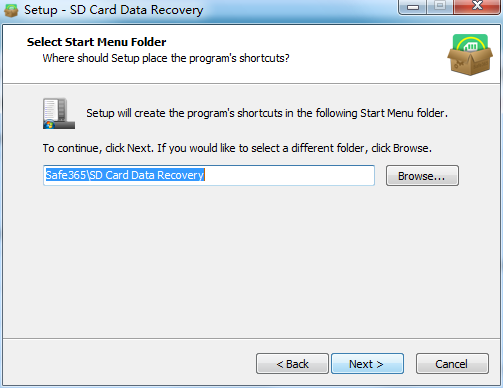The height and width of the screenshot is (388, 503).
Task: Click blank space right of the header subtitle
Action: point(367,58)
